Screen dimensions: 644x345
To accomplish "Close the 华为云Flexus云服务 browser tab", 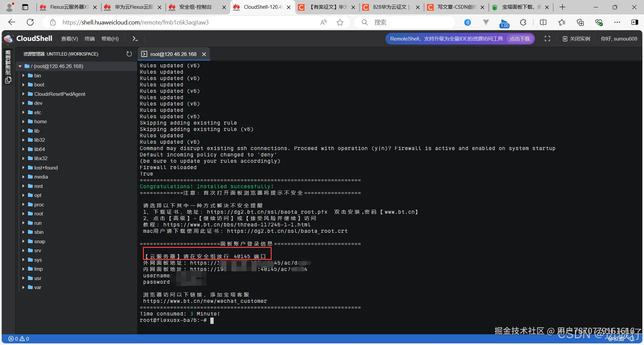I will tap(159, 7).
